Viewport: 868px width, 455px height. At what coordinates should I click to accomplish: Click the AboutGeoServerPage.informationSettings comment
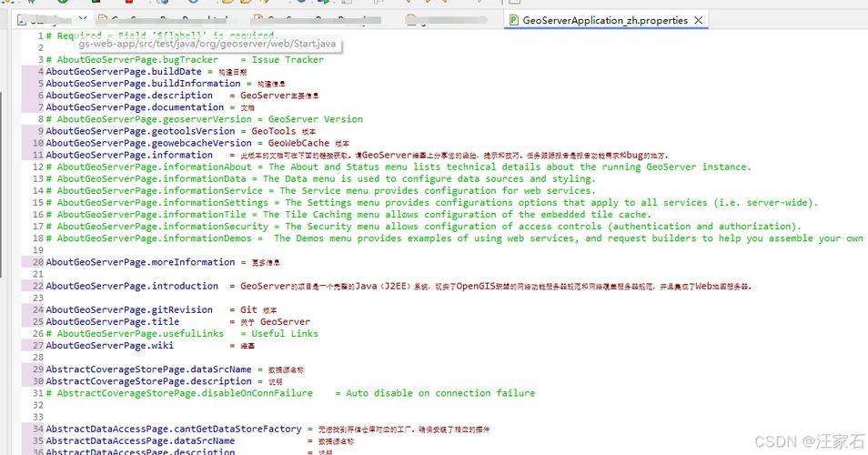click(x=432, y=203)
